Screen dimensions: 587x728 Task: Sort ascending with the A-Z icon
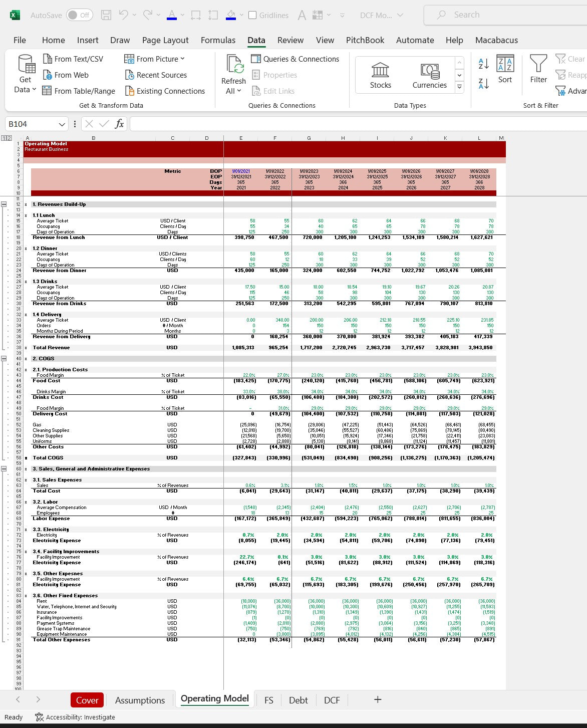tap(482, 64)
